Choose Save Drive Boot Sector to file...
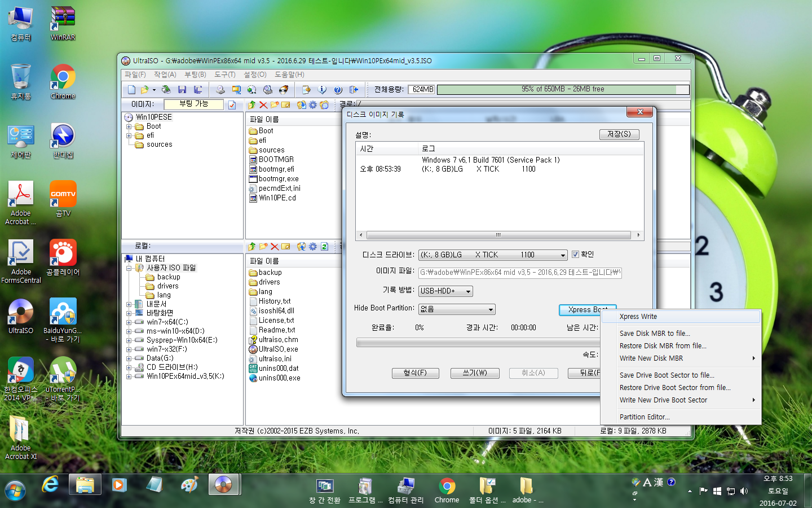 pyautogui.click(x=681, y=375)
